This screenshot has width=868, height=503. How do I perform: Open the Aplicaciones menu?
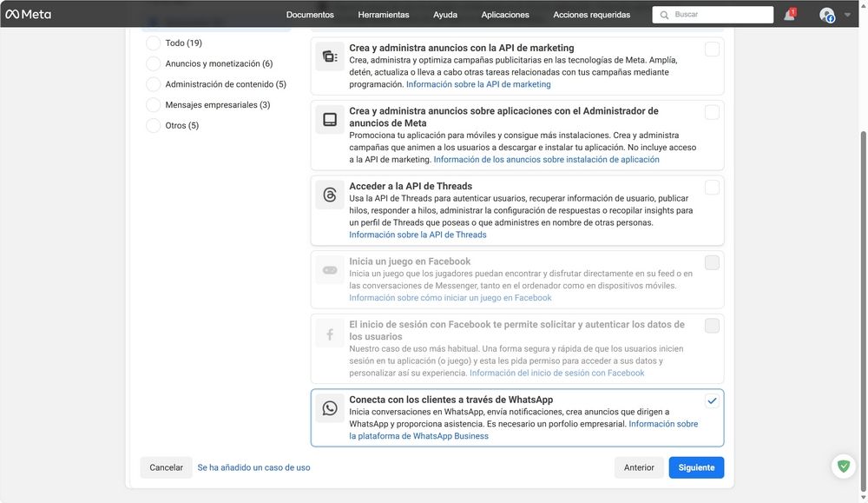504,14
